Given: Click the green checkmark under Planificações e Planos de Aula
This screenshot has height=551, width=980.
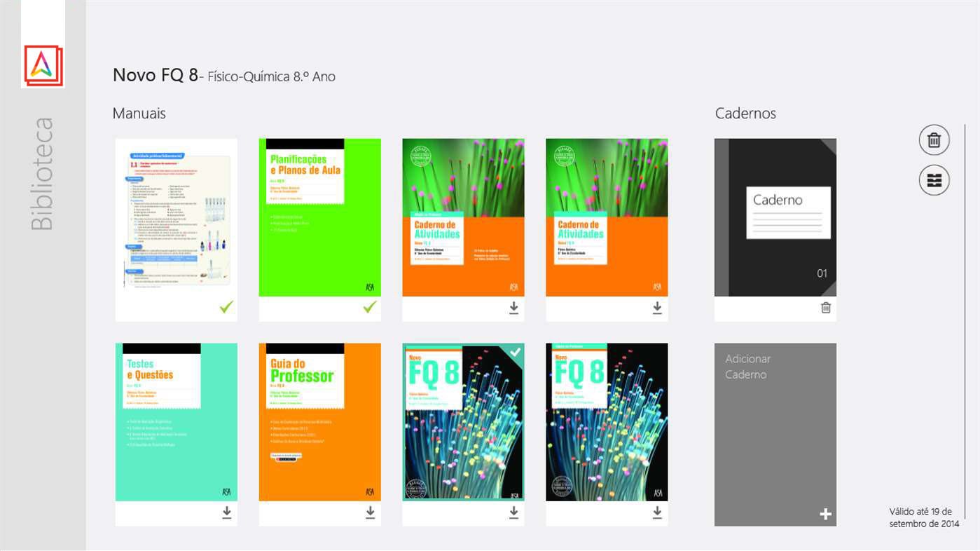Looking at the screenshot, I should coord(370,307).
